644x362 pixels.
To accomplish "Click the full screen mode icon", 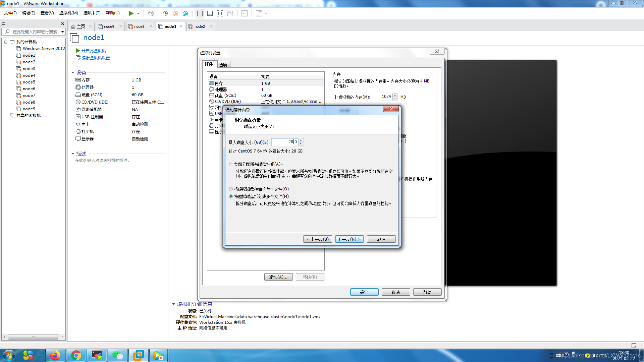I will click(x=220, y=13).
